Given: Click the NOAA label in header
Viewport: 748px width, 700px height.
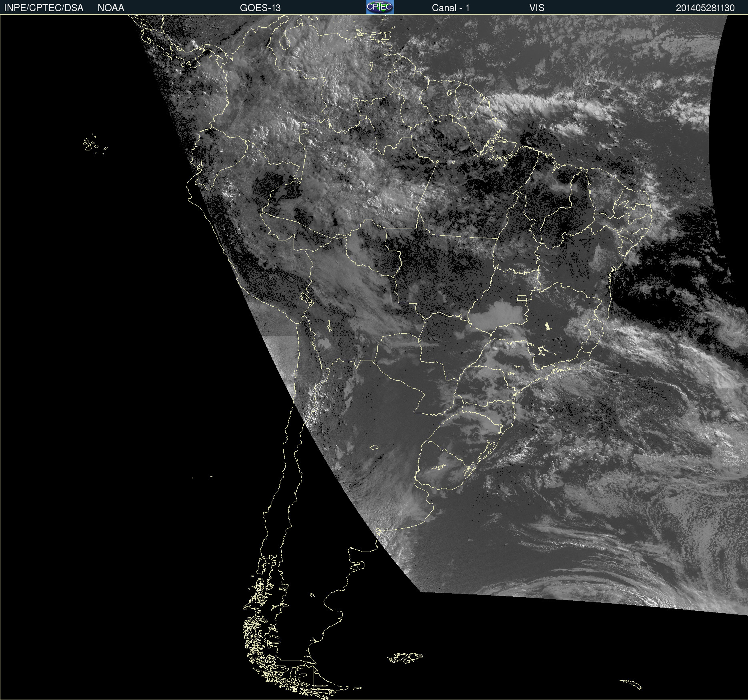Looking at the screenshot, I should coord(111,8).
